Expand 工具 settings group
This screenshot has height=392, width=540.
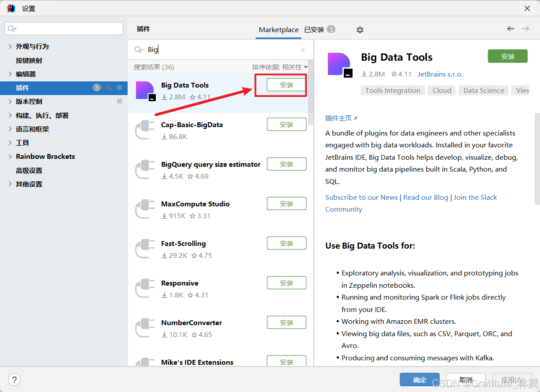pyautogui.click(x=10, y=143)
